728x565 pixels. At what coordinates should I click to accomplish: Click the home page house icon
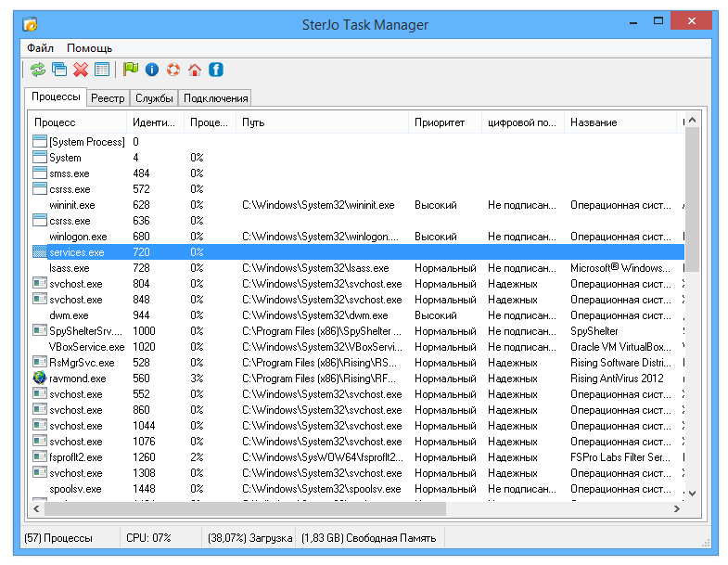195,70
